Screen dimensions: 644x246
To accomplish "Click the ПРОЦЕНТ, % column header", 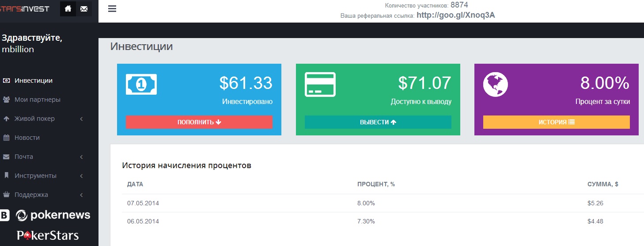I will click(376, 184).
